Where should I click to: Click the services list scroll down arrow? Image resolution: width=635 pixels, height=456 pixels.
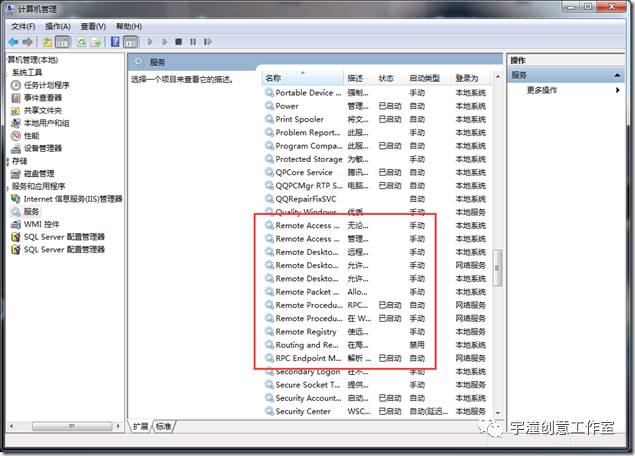tap(497, 413)
